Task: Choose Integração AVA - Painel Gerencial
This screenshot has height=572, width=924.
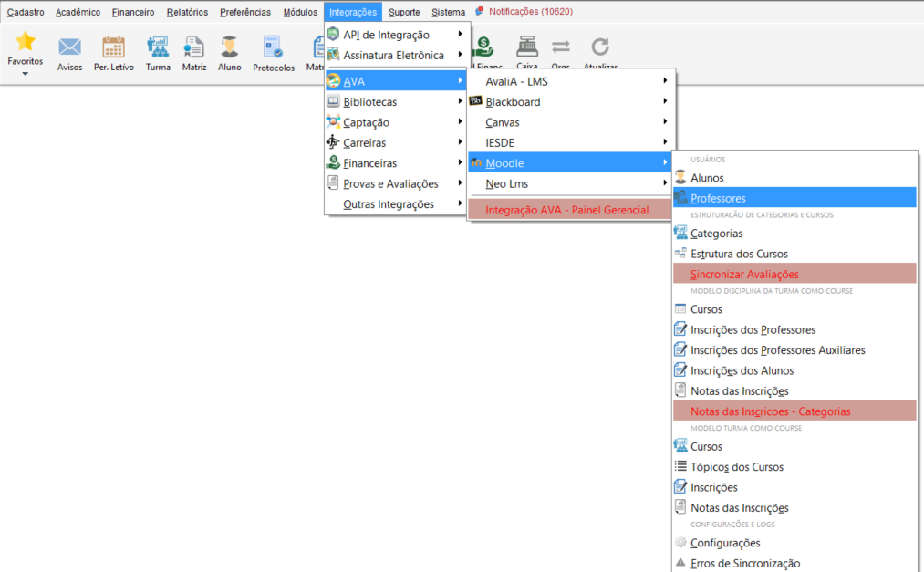Action: pos(569,210)
